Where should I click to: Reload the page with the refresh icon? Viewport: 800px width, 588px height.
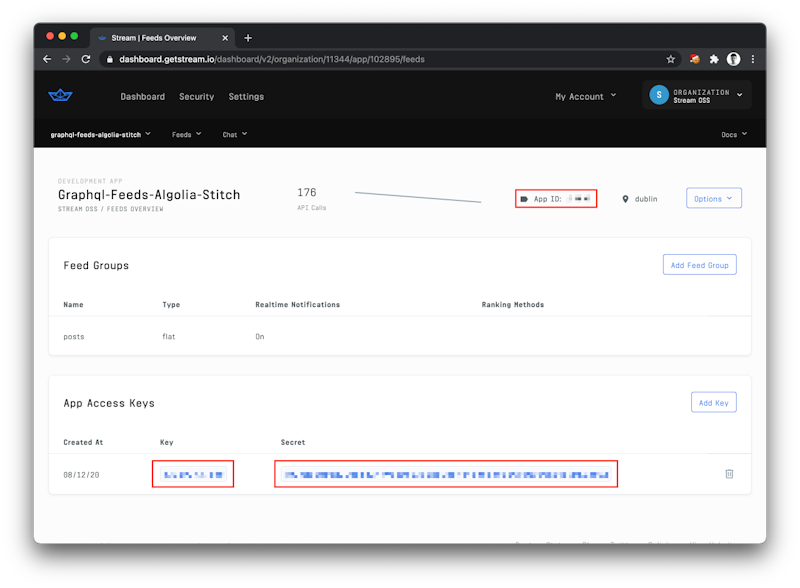coord(87,59)
